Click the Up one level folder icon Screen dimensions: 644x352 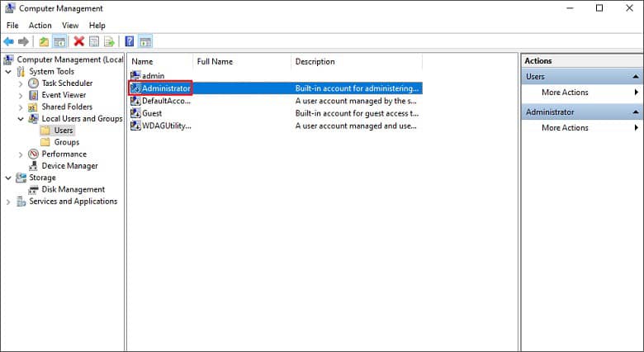pos(44,41)
